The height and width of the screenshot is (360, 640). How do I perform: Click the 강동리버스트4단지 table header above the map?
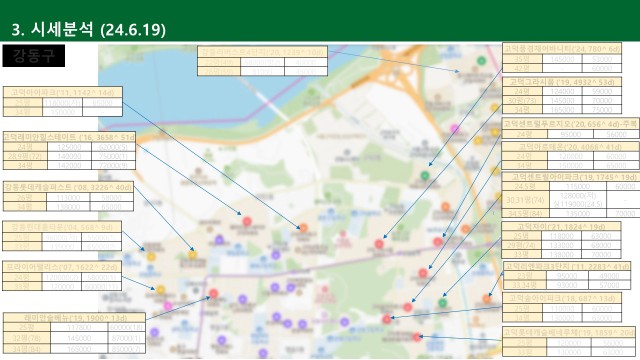click(262, 52)
